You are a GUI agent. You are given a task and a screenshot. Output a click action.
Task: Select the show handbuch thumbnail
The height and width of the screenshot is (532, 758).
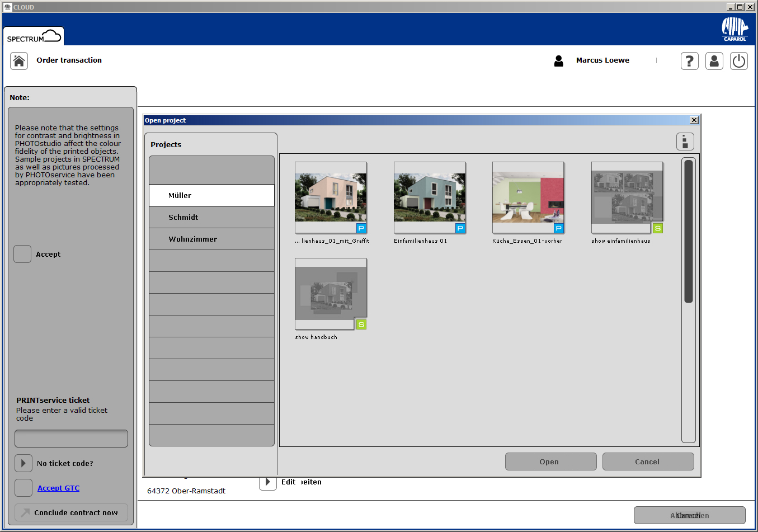point(331,294)
